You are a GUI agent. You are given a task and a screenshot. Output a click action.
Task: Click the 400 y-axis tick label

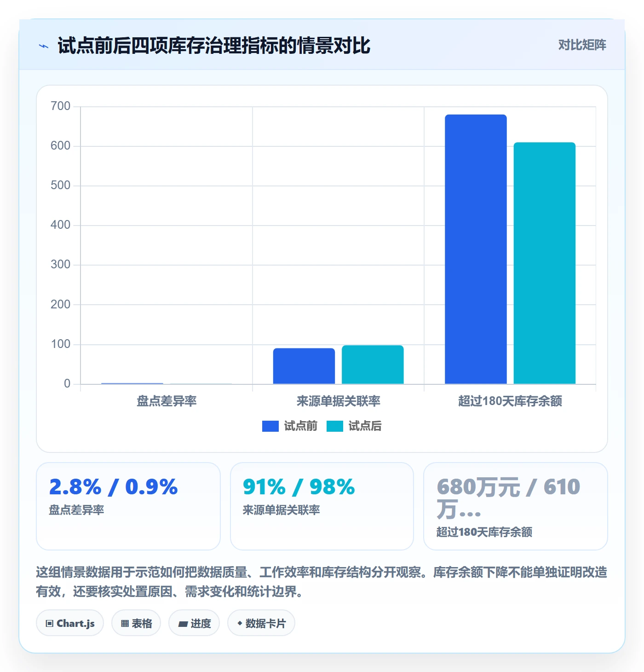click(61, 225)
